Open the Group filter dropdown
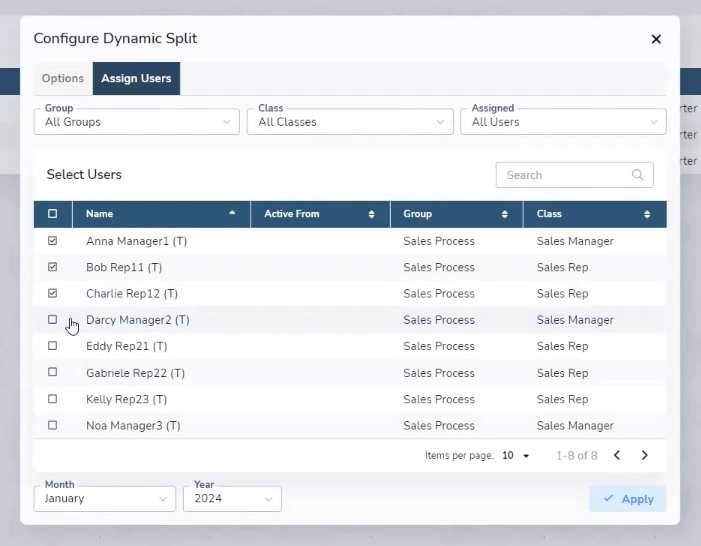The height and width of the screenshot is (546, 701). pyautogui.click(x=137, y=122)
